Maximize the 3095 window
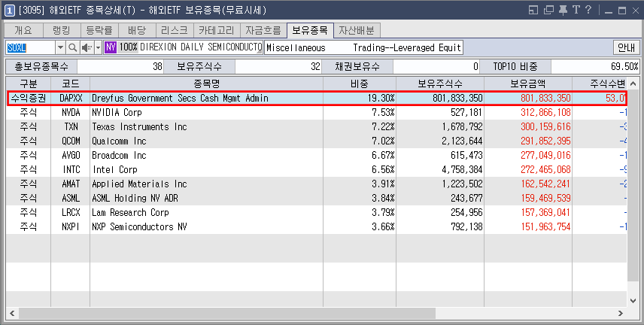This screenshot has height=325, width=644. click(x=622, y=11)
